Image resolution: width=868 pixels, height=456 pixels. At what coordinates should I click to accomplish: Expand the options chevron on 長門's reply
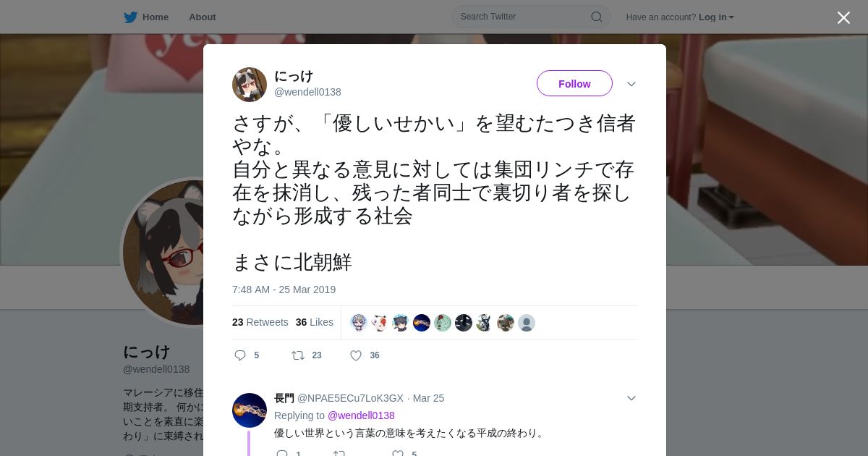click(x=631, y=398)
